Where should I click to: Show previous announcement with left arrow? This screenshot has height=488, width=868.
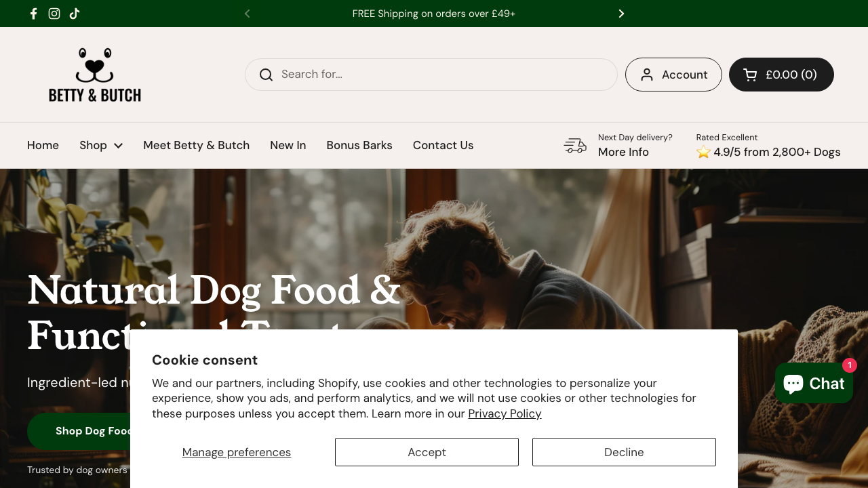tap(248, 14)
